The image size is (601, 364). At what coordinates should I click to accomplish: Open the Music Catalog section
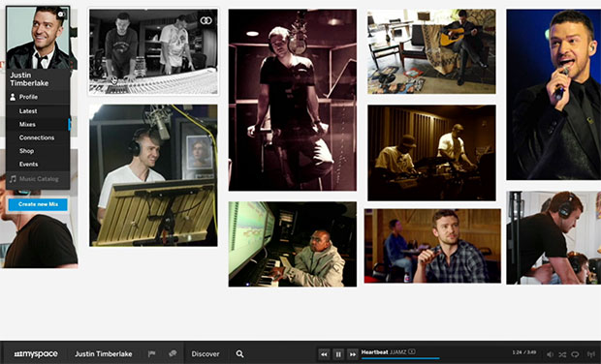pos(38,179)
